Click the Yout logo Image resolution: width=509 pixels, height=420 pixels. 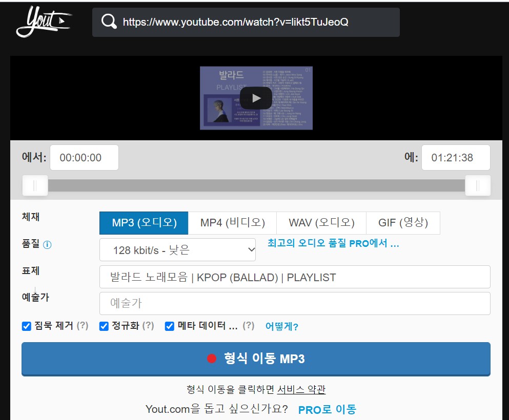(44, 22)
